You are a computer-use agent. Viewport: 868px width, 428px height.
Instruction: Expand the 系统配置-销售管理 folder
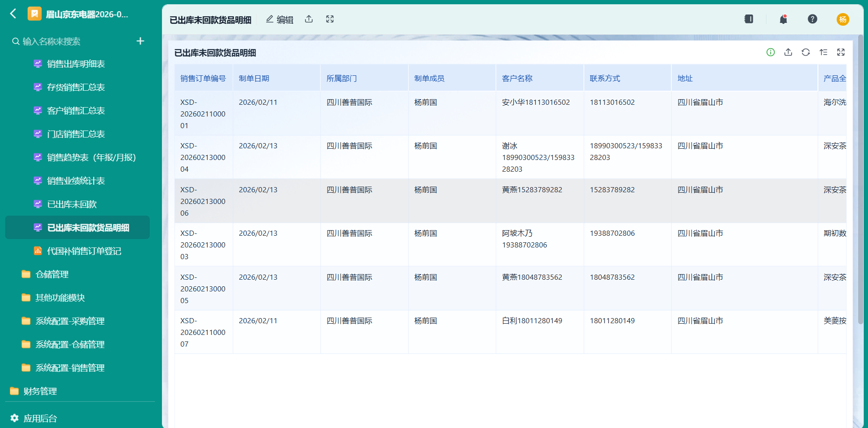77,368
